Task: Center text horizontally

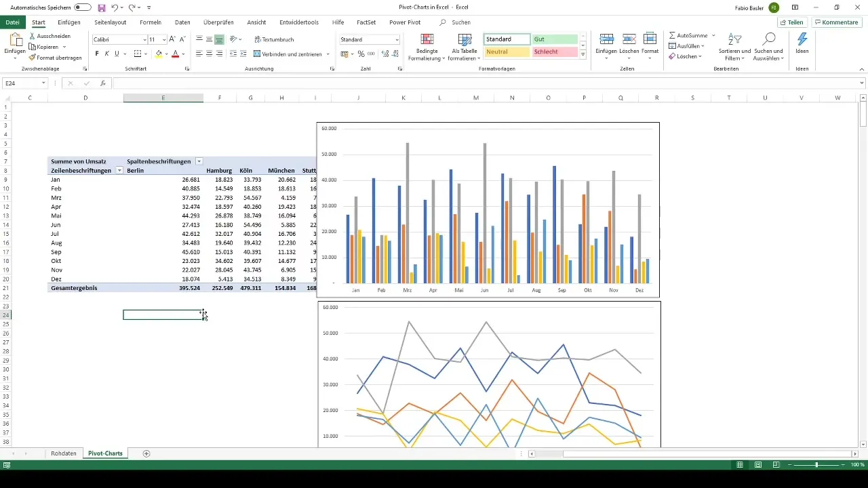Action: coord(209,54)
